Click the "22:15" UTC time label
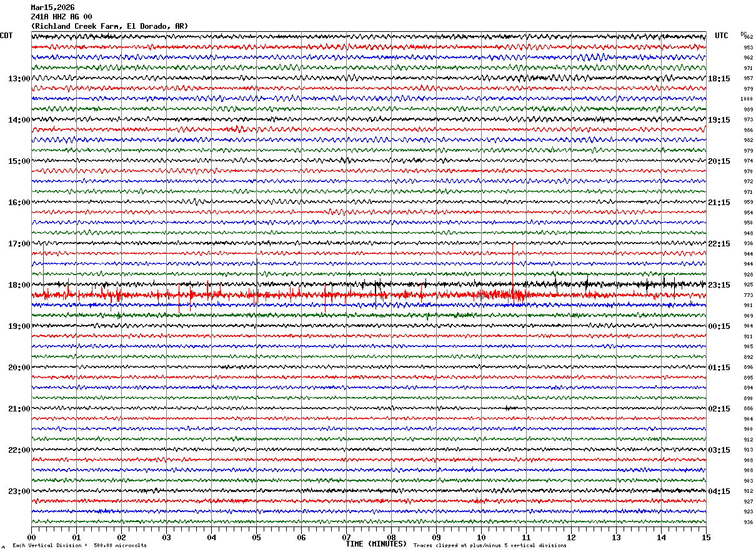 [719, 244]
